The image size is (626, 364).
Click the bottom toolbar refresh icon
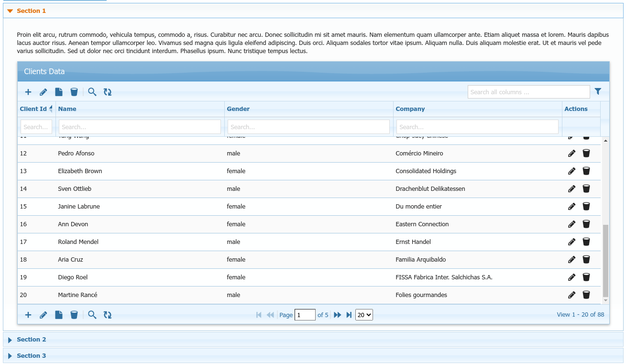108,315
